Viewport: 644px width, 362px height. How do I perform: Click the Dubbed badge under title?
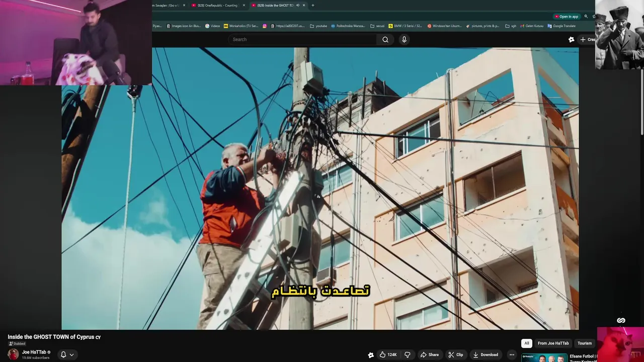(x=17, y=344)
